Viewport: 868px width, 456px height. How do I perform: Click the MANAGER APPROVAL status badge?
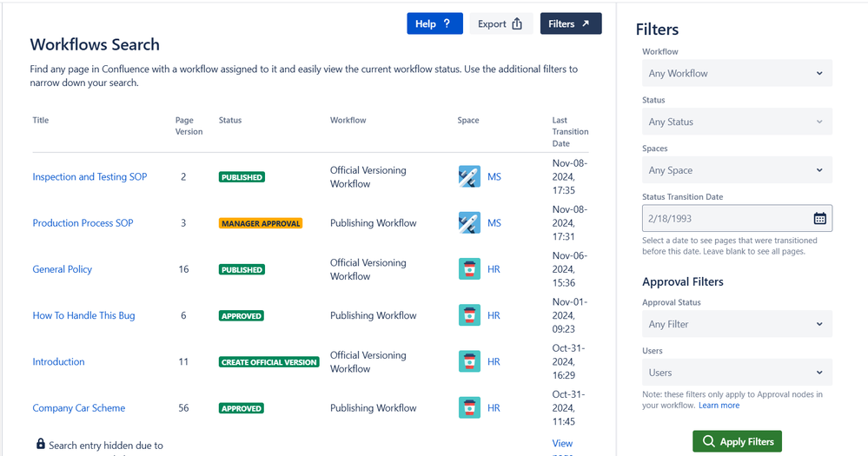(261, 223)
